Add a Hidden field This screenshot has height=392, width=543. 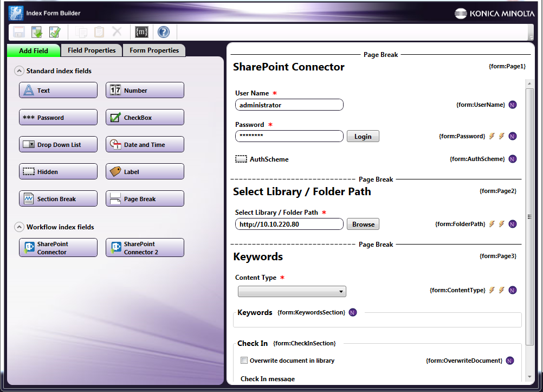[x=58, y=171]
